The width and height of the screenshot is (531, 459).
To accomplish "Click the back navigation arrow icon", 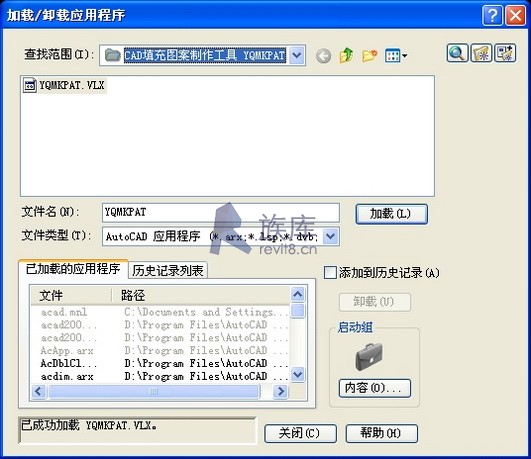I will click(x=323, y=56).
